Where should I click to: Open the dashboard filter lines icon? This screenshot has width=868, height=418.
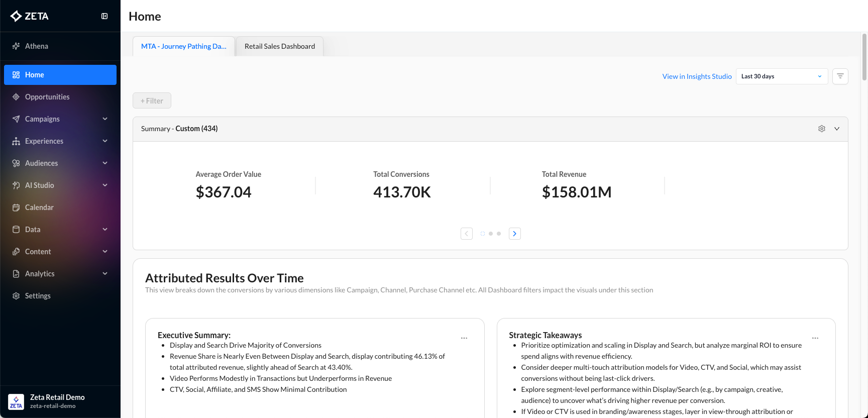click(840, 76)
